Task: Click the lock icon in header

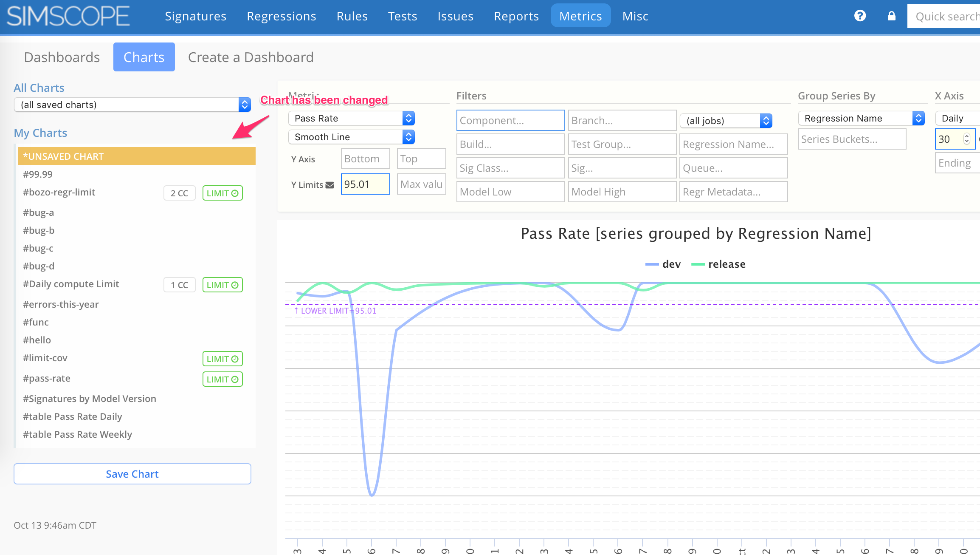Action: (891, 16)
